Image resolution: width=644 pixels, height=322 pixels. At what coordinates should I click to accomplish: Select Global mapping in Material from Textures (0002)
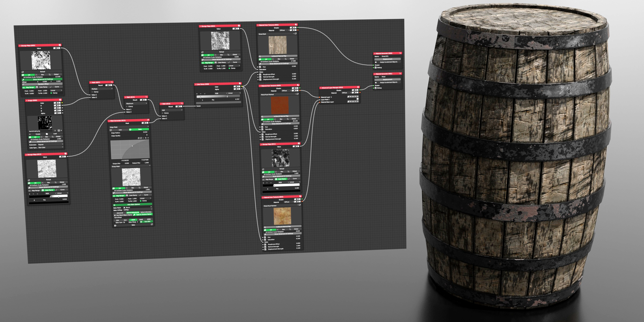point(291,59)
